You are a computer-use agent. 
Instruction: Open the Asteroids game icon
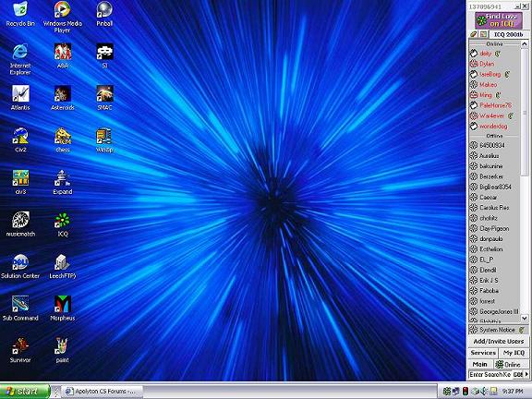(63, 98)
